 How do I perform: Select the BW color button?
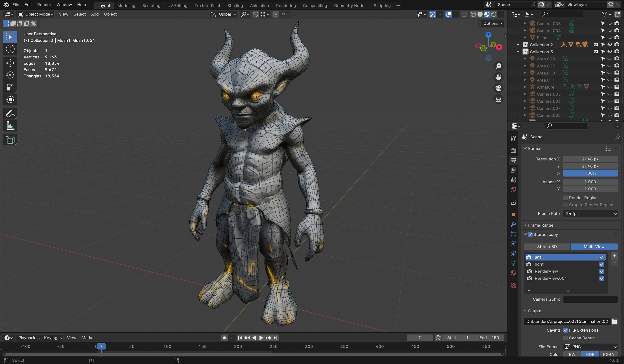coord(572,355)
